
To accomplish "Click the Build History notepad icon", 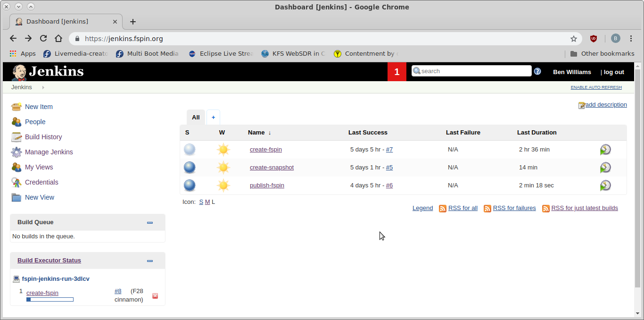I will pyautogui.click(x=17, y=137).
